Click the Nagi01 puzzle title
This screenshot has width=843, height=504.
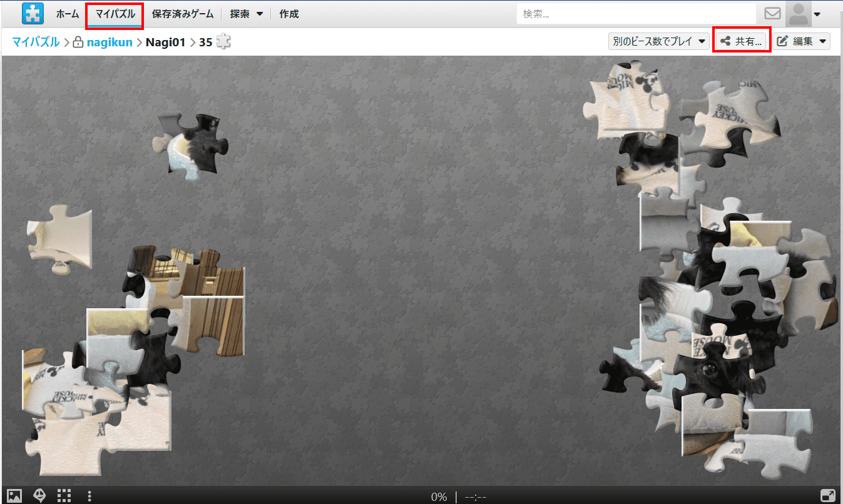(166, 42)
